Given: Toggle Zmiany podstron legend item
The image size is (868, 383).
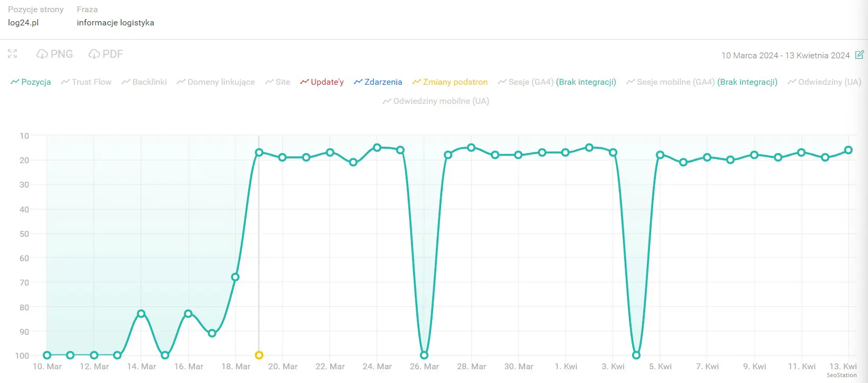Looking at the screenshot, I should [x=450, y=82].
